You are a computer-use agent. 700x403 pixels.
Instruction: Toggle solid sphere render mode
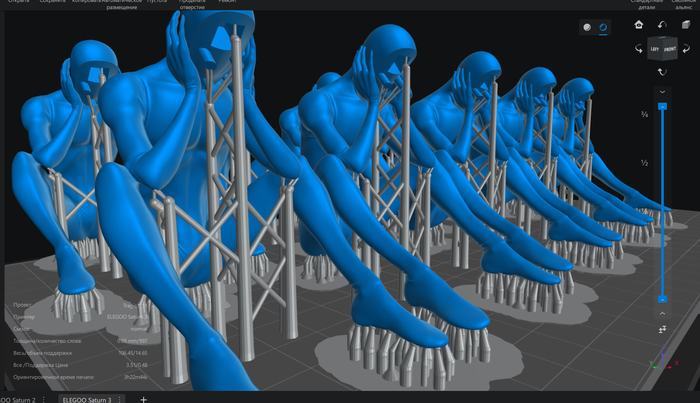click(586, 28)
